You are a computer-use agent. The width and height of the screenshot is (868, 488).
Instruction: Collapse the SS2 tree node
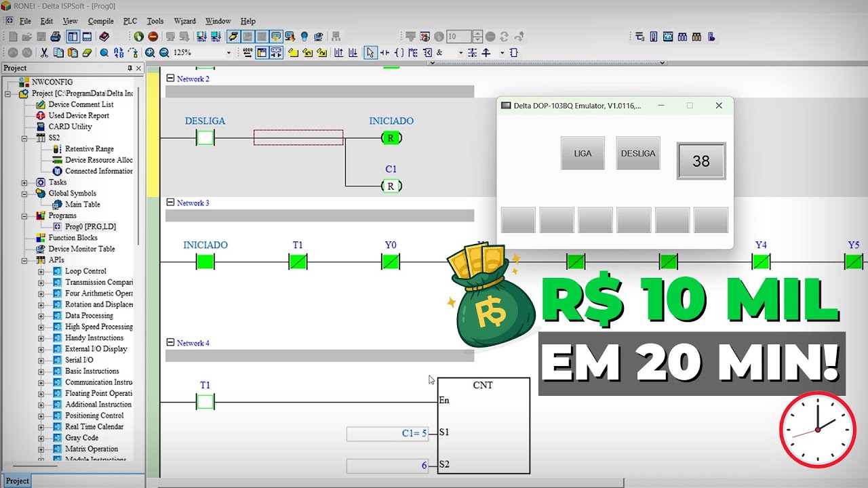24,138
